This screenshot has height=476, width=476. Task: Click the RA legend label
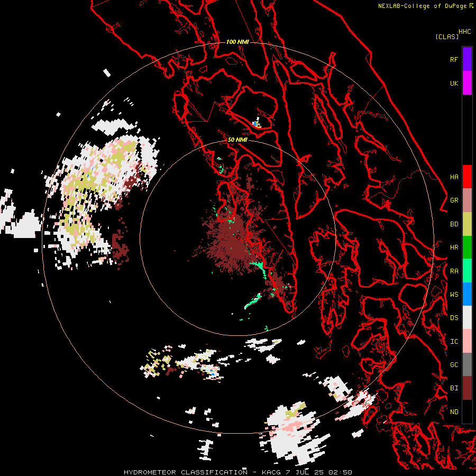[454, 271]
